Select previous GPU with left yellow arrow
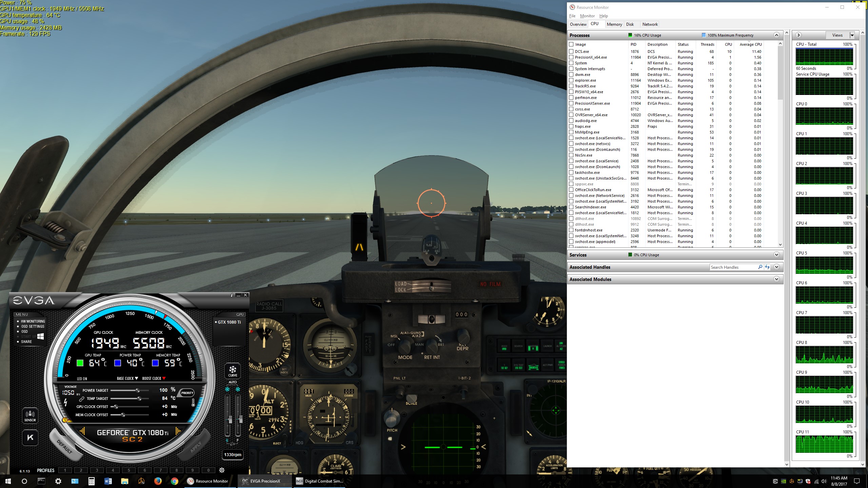Viewport: 868px width, 488px height. (82, 431)
